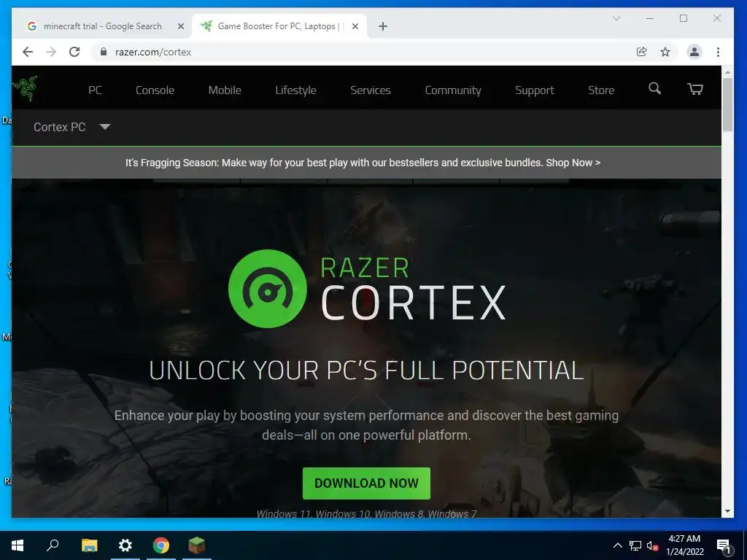
Task: Open File Explorer from the taskbar
Action: (89, 545)
